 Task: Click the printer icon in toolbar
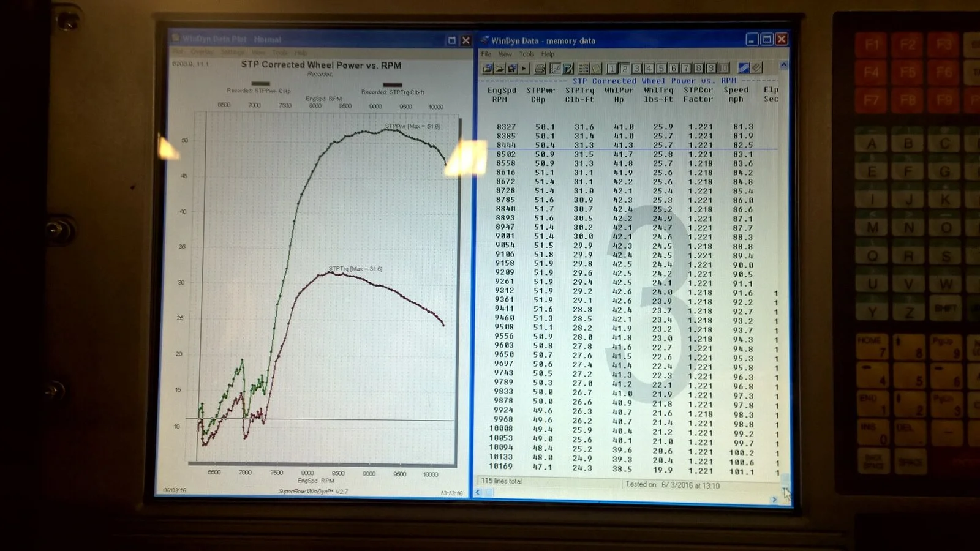pos(540,69)
